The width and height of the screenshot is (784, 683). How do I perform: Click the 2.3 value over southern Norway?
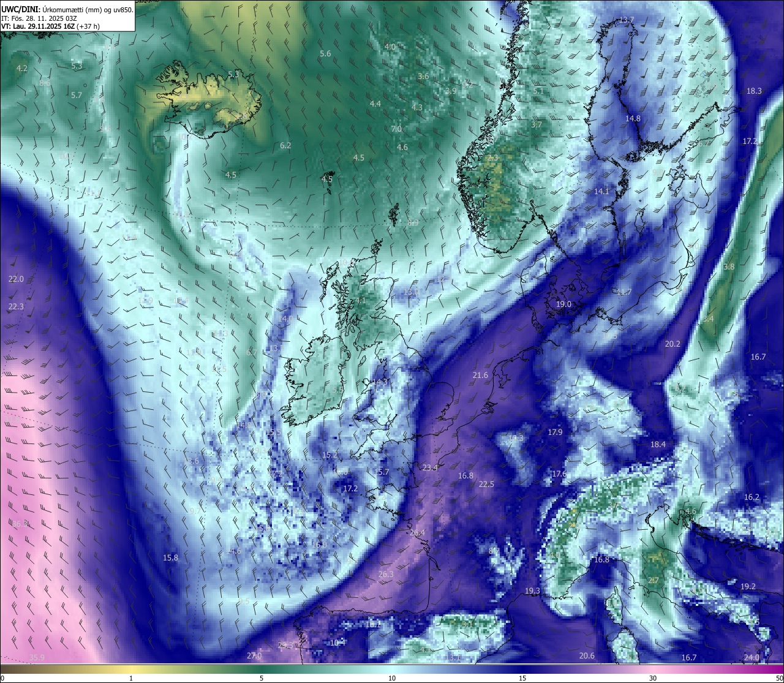(492, 158)
